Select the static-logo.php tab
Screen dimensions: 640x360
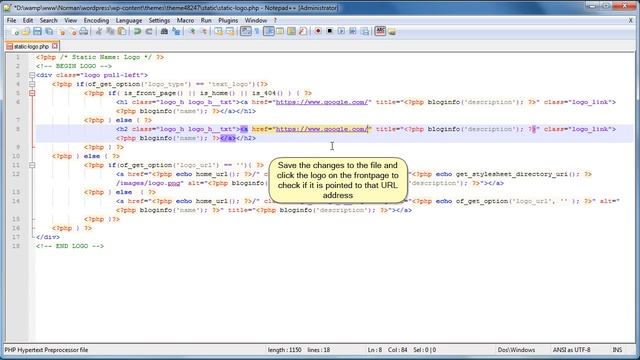31,47
